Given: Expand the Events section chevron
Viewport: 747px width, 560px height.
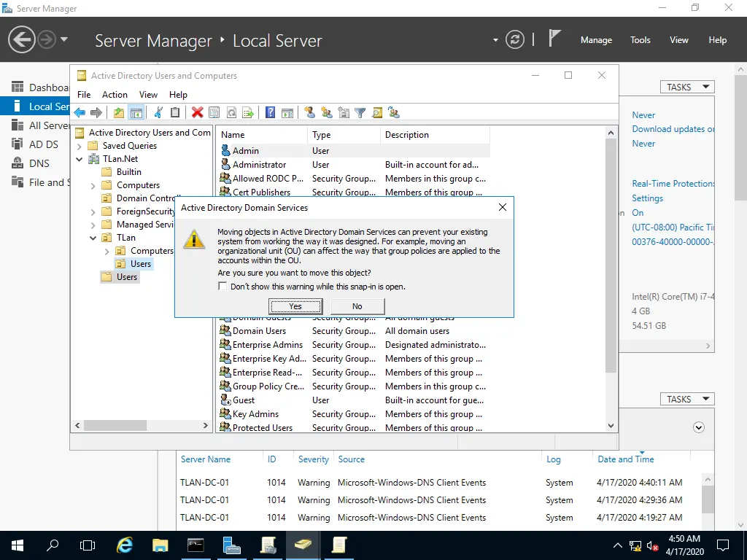Looking at the screenshot, I should (698, 427).
